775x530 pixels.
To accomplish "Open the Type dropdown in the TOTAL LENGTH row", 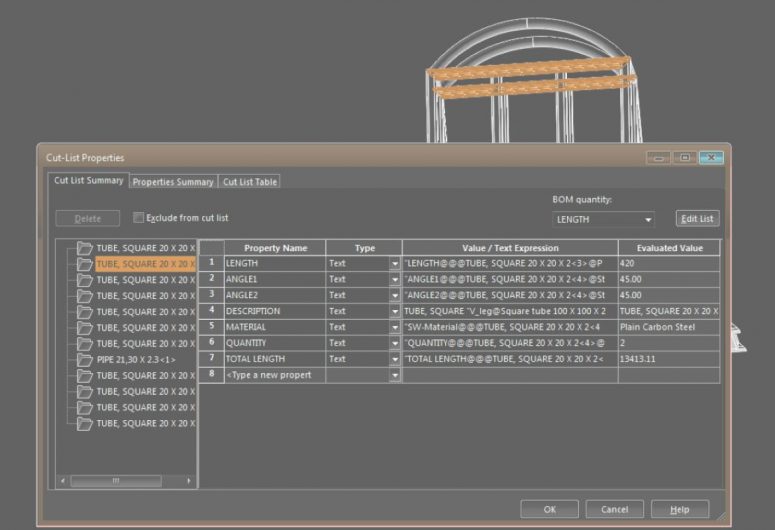I will coord(394,359).
